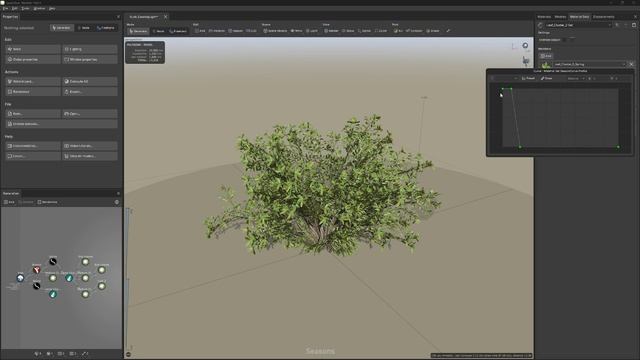The width and height of the screenshot is (640, 360).
Task: Click the Camera view toolbar icon
Action: click(x=364, y=31)
